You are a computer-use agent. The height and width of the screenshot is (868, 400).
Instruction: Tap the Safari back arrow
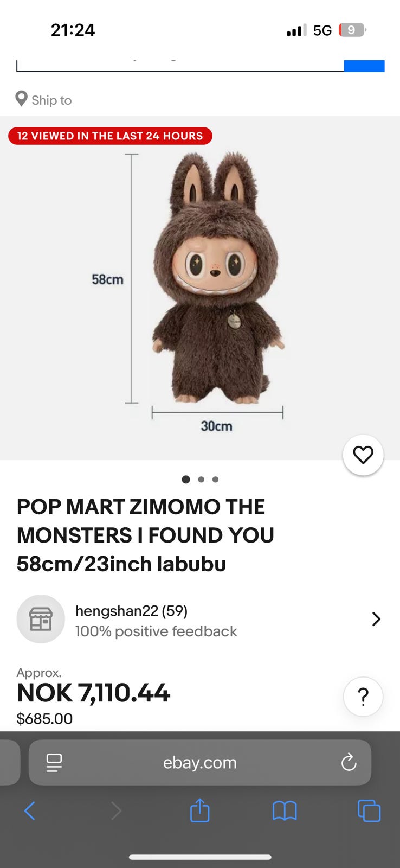click(x=30, y=811)
